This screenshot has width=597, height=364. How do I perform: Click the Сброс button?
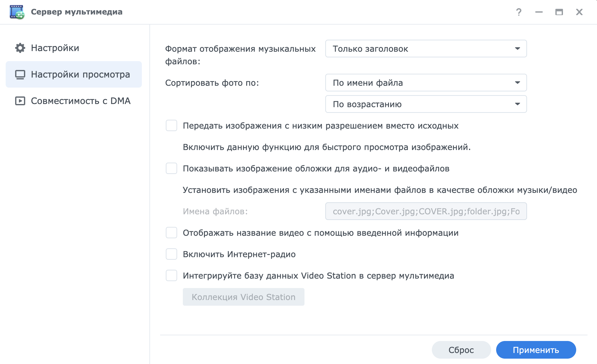(461, 350)
